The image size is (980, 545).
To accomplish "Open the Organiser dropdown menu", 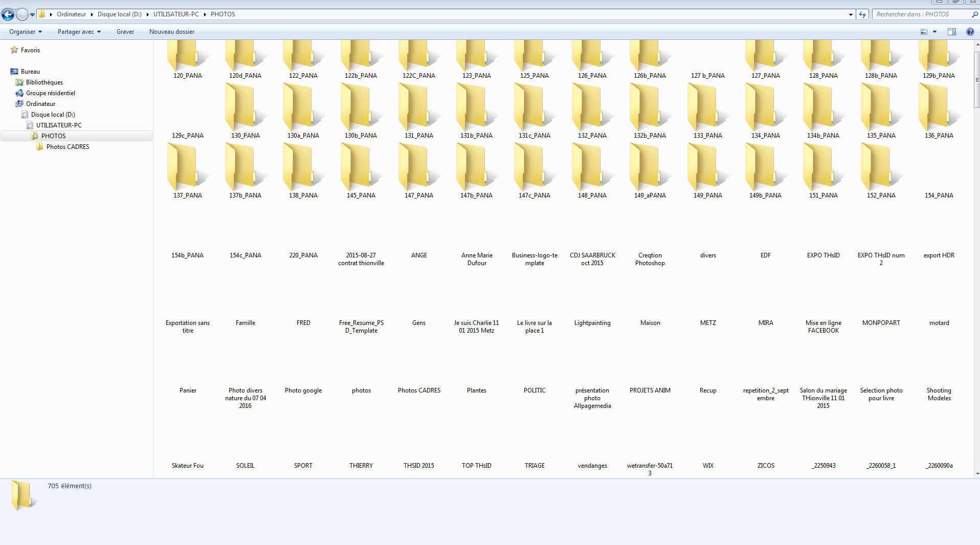I will point(25,31).
